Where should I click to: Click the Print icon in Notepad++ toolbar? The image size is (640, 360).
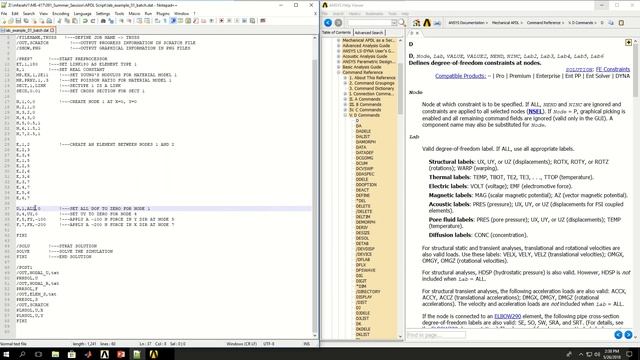click(49, 21)
